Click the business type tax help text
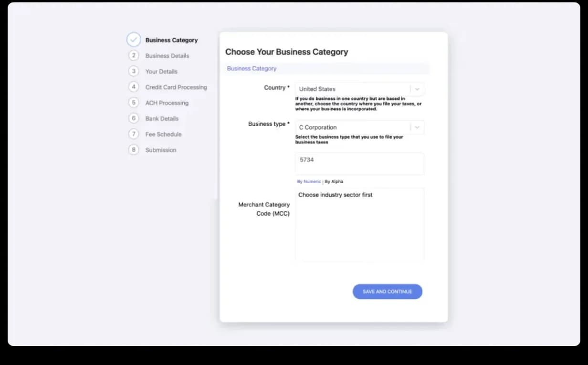The image size is (588, 365). (349, 140)
